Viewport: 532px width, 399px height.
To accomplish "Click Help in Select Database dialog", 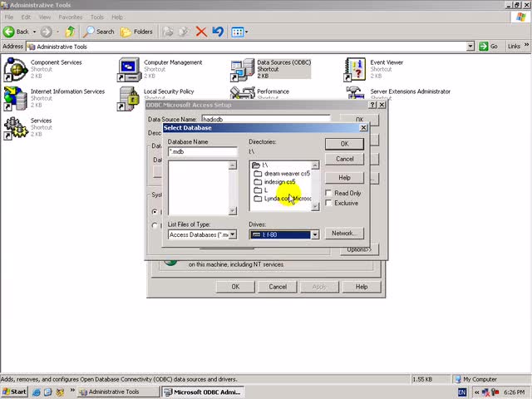I will (x=344, y=177).
